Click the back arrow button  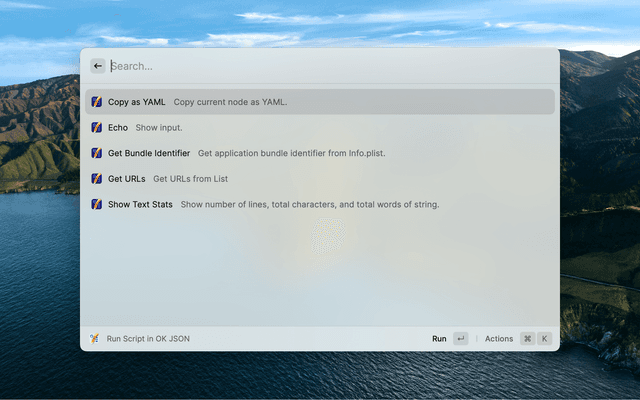tap(98, 66)
